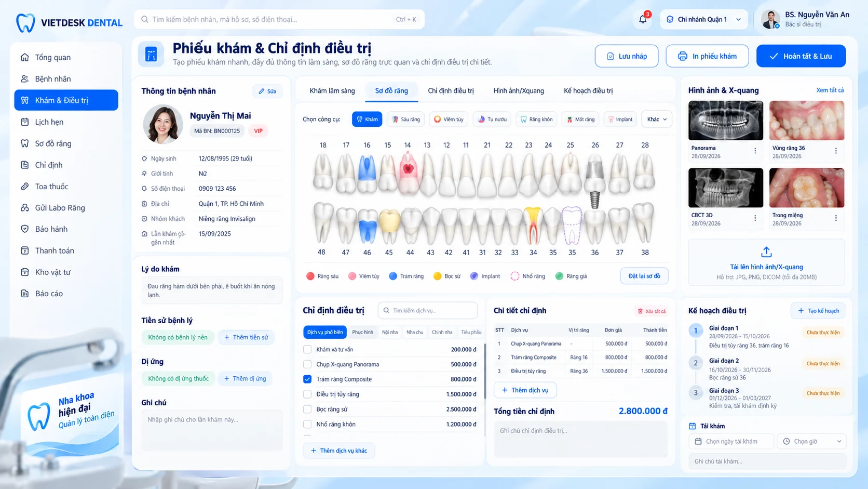Click the Sửa patient info button
The width and height of the screenshot is (868, 489).
pos(267,91)
